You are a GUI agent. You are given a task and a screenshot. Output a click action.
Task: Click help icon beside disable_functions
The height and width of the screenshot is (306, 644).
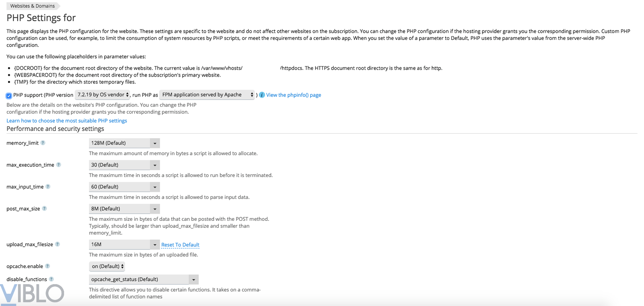(x=51, y=279)
